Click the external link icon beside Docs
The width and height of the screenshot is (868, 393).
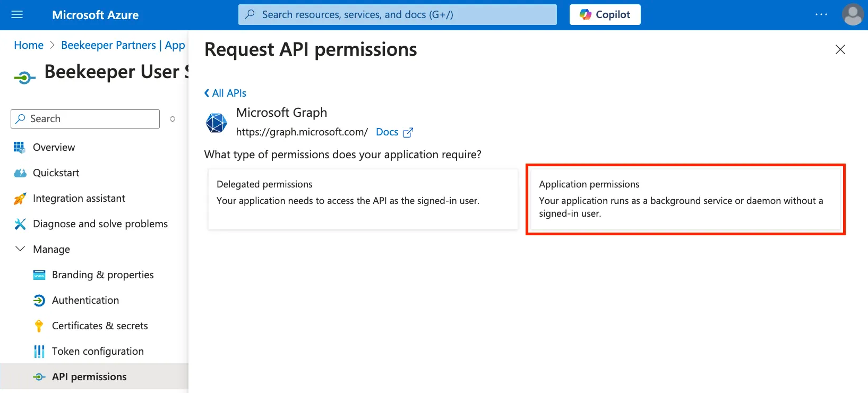coord(408,132)
